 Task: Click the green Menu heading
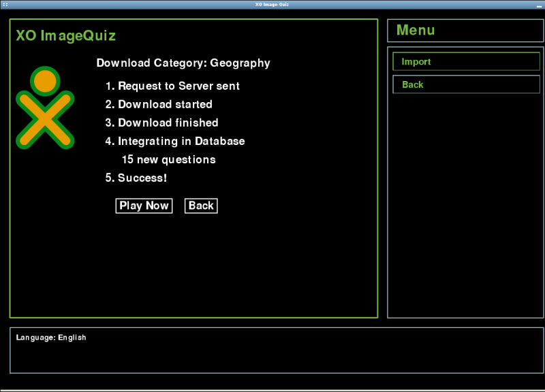(x=416, y=31)
